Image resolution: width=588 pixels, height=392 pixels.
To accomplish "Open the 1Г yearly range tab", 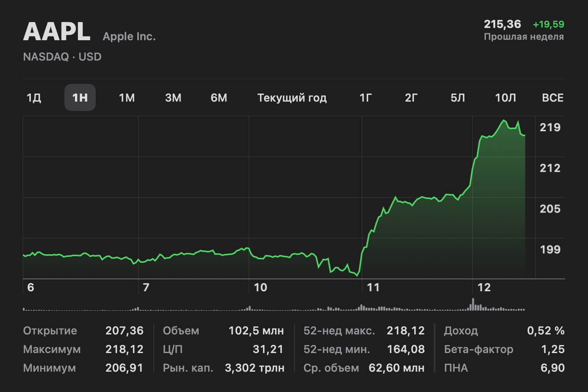I will coord(366,98).
